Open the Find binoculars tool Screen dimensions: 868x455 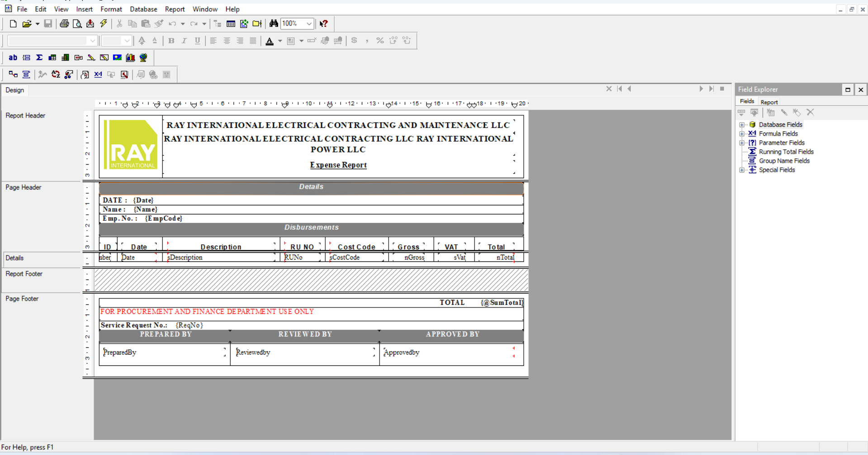click(274, 24)
